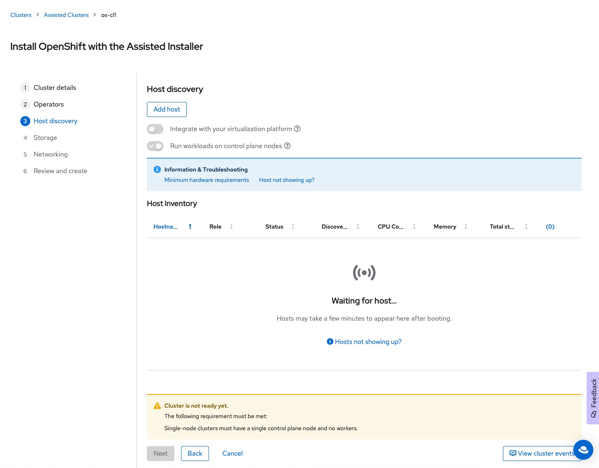Image resolution: width=599 pixels, height=468 pixels.
Task: Click help icon beside virtualization platform option
Action: click(297, 129)
